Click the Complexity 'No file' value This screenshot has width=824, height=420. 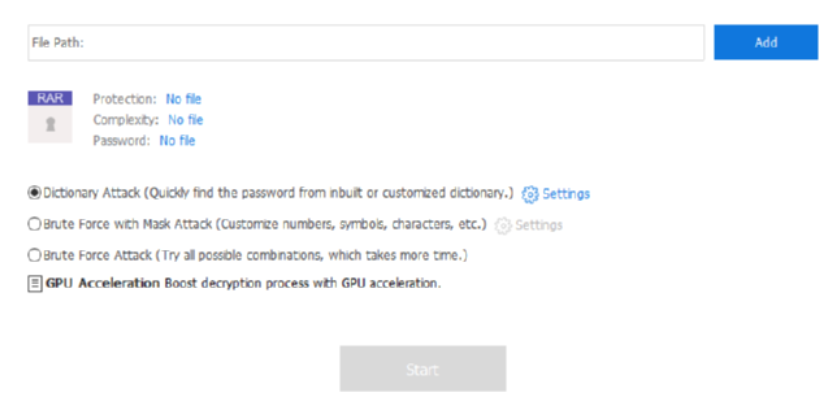[186, 120]
